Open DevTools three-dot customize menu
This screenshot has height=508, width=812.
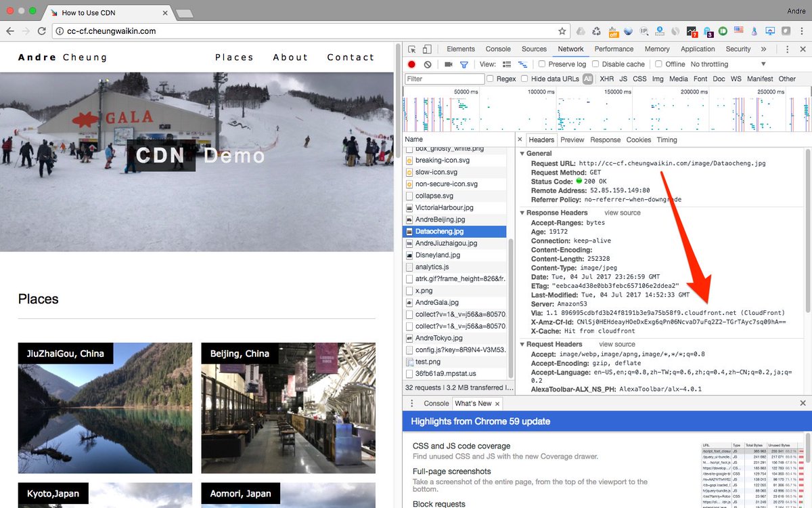(x=787, y=49)
